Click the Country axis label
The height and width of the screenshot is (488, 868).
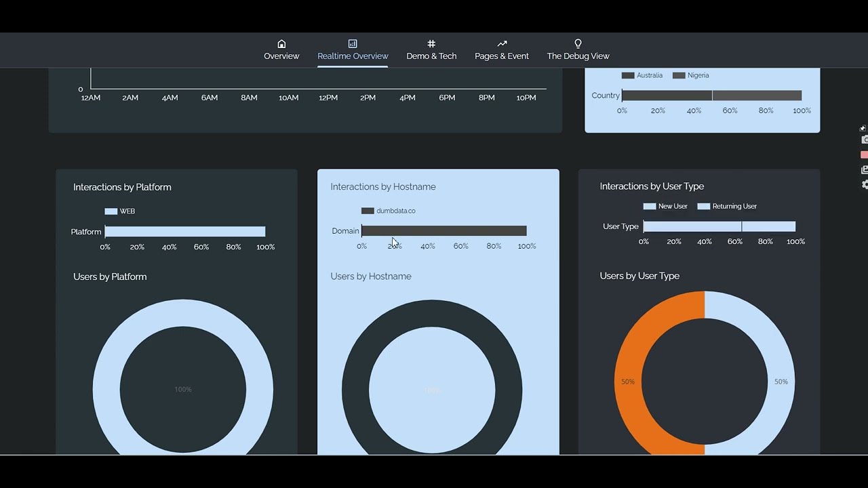pos(606,96)
